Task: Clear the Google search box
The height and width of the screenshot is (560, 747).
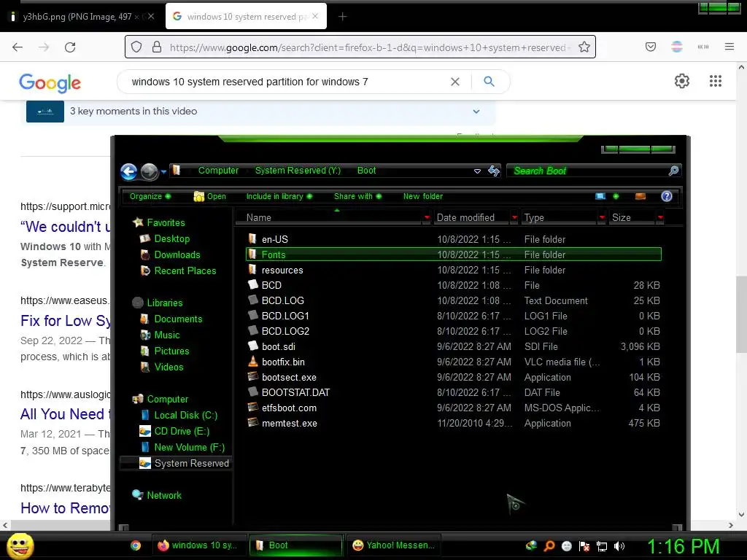Action: (455, 82)
